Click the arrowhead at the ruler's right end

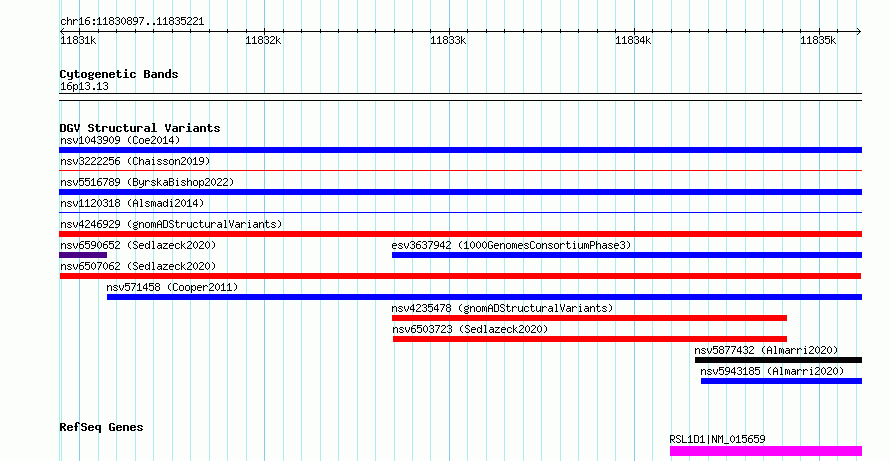[859, 32]
